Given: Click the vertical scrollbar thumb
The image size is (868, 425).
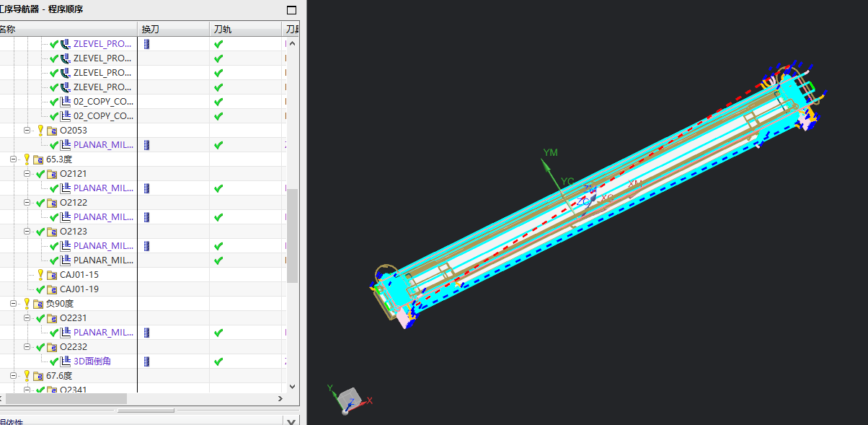Looking at the screenshot, I should pyautogui.click(x=292, y=237).
